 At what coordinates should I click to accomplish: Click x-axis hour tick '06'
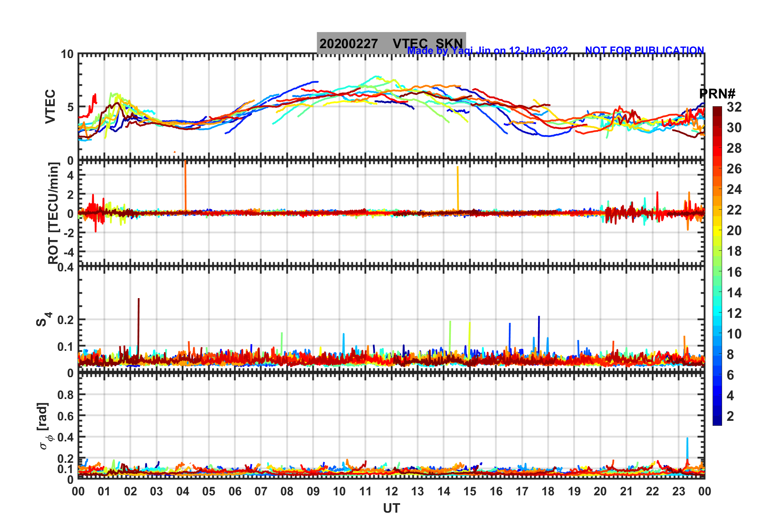pos(235,491)
